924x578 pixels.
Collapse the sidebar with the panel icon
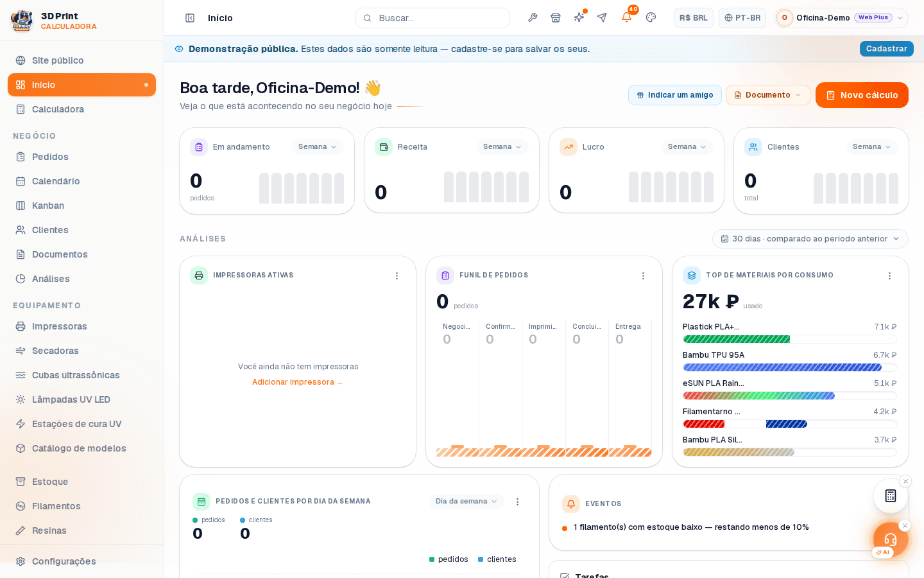pos(190,18)
